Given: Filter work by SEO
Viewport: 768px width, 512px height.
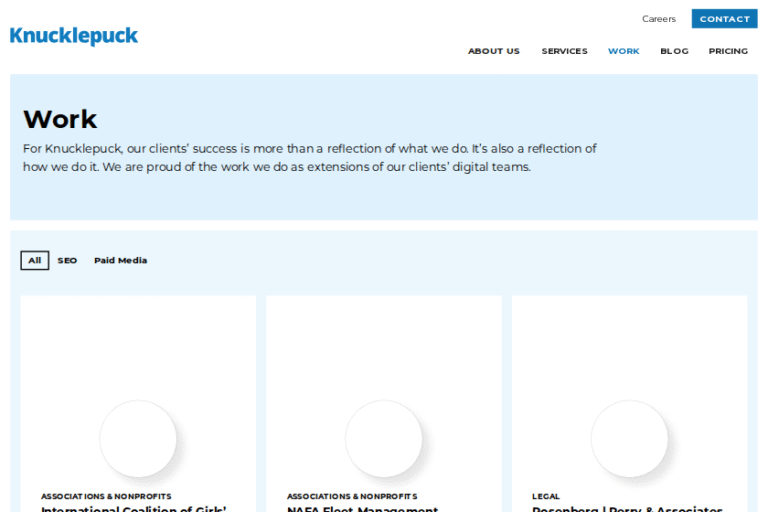Looking at the screenshot, I should pyautogui.click(x=67, y=260).
